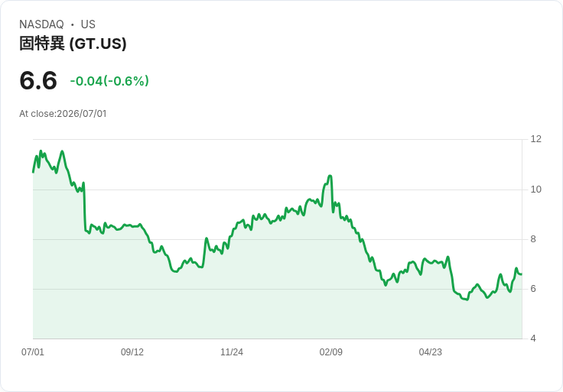
Task: Click the 09/12 date label on x-axis
Action: (132, 352)
